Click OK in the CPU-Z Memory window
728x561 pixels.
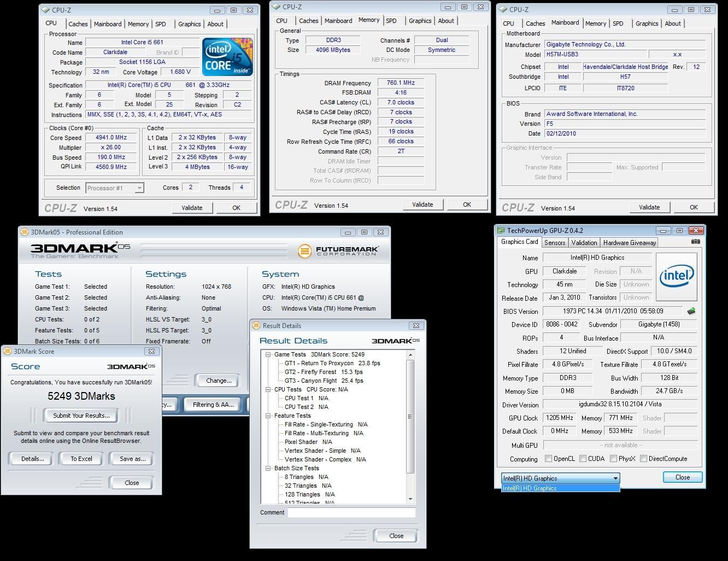467,204
